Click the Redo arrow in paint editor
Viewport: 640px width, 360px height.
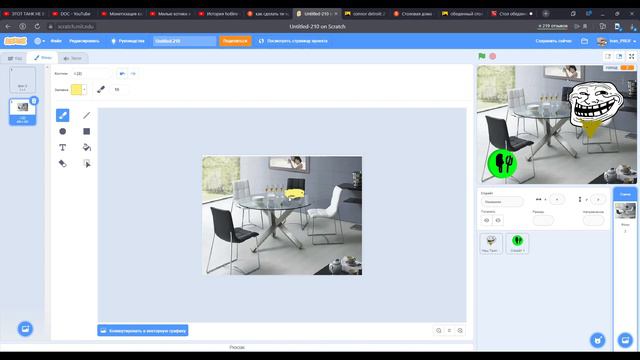pos(133,73)
